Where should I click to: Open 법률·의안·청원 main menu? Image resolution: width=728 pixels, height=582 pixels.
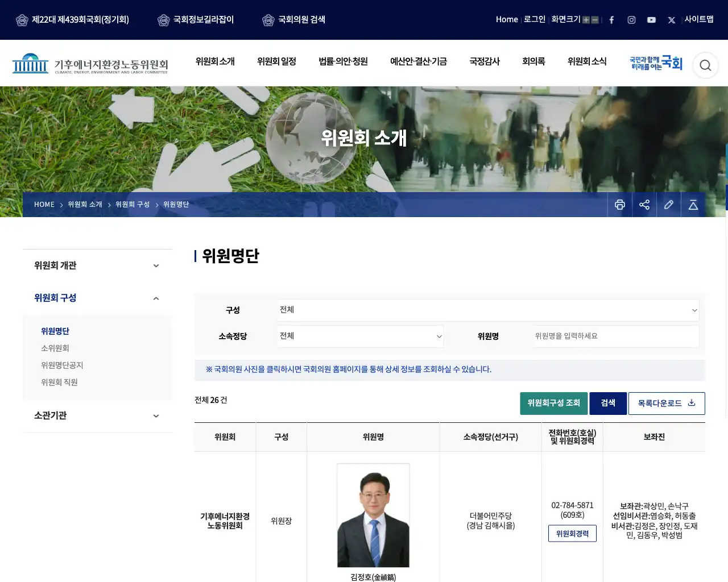[x=343, y=61]
